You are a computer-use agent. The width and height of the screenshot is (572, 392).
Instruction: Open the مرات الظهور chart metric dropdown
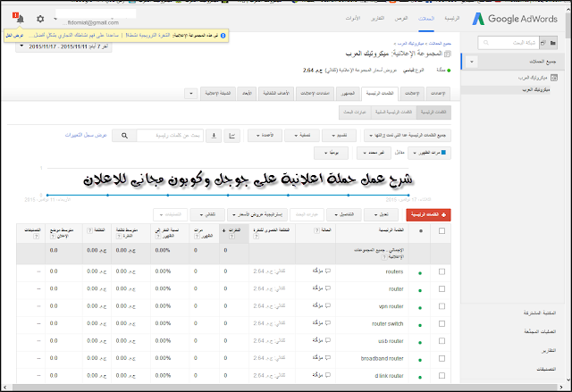coord(429,153)
